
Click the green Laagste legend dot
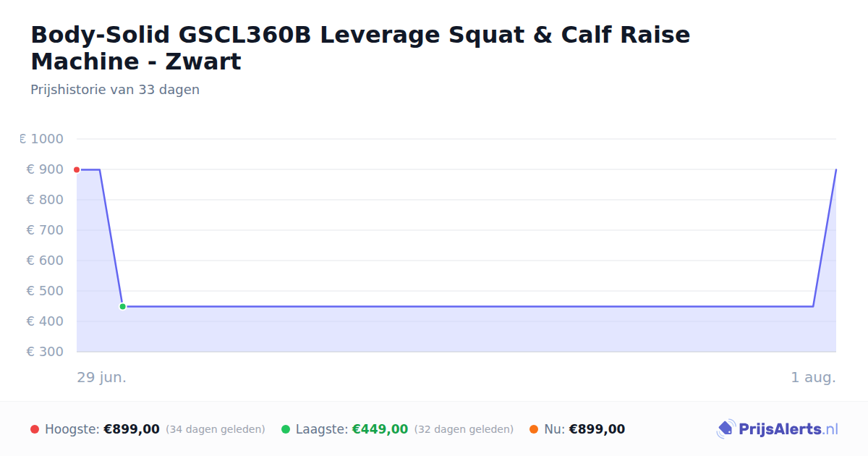coord(286,429)
